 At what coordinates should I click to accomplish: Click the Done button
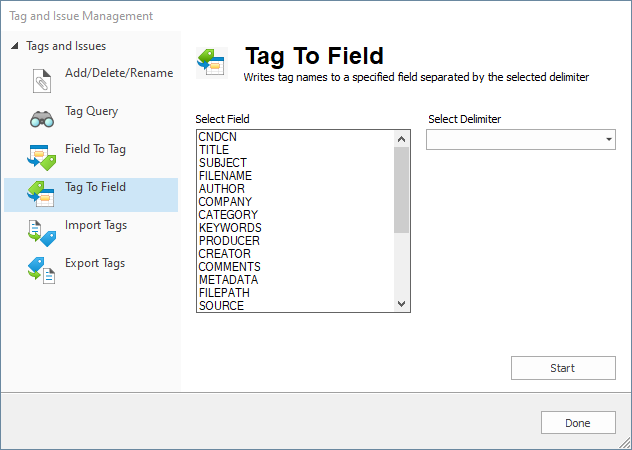pos(578,423)
